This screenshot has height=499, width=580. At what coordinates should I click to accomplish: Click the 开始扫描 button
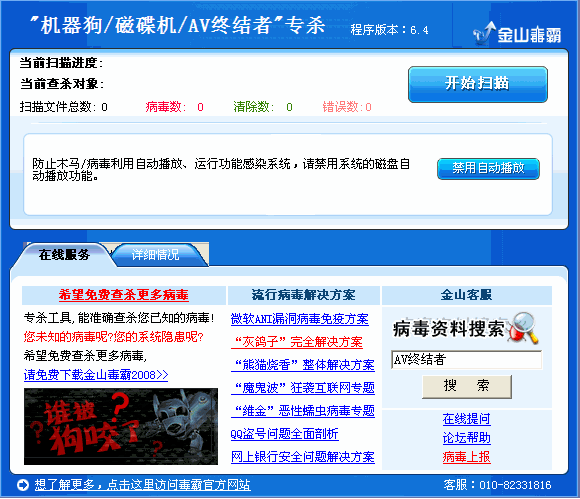point(478,84)
